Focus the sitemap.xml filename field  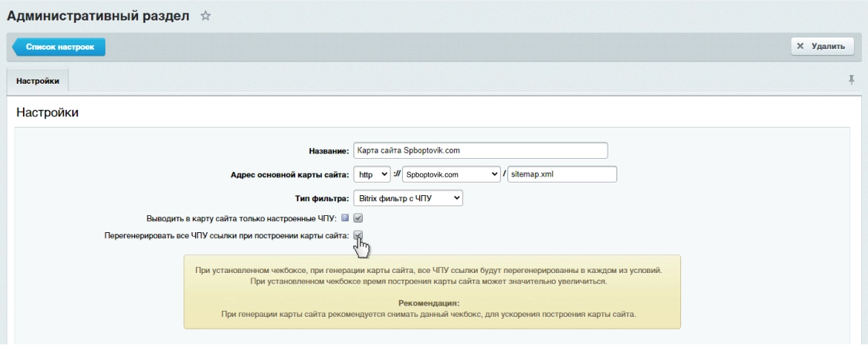click(562, 174)
